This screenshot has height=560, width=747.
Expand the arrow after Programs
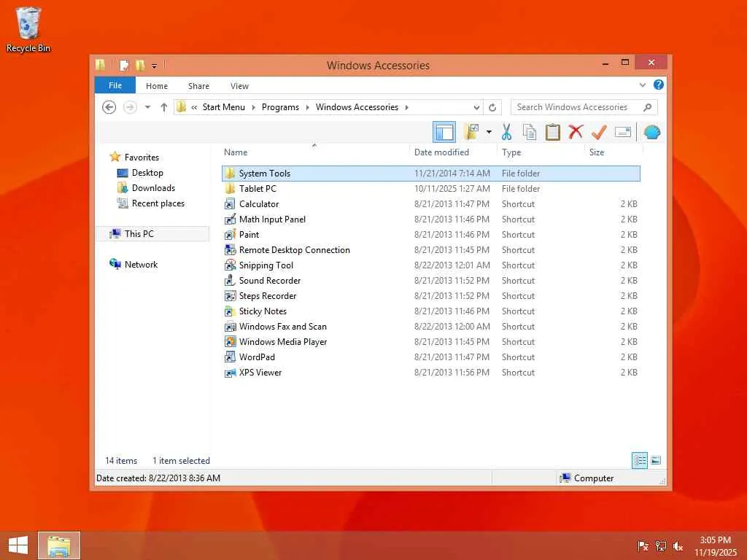click(x=307, y=108)
